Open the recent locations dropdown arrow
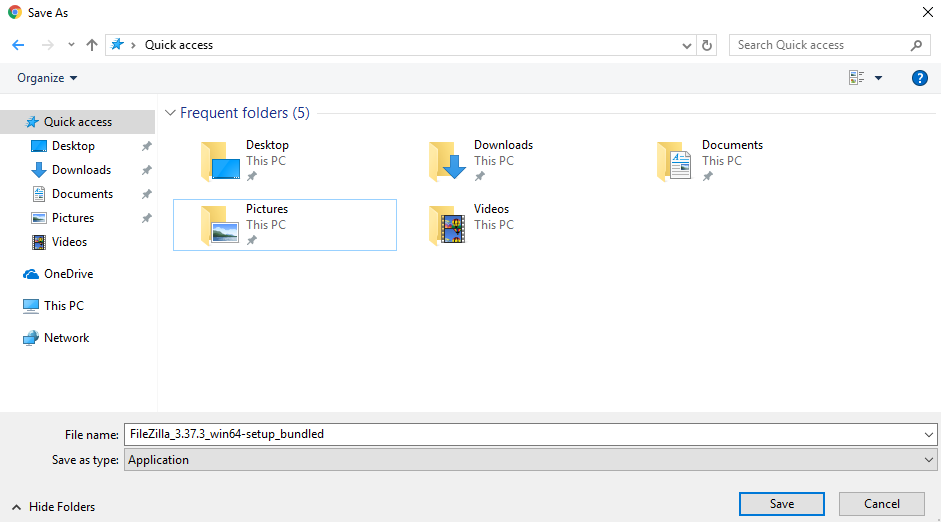This screenshot has height=522, width=941. [x=71, y=45]
